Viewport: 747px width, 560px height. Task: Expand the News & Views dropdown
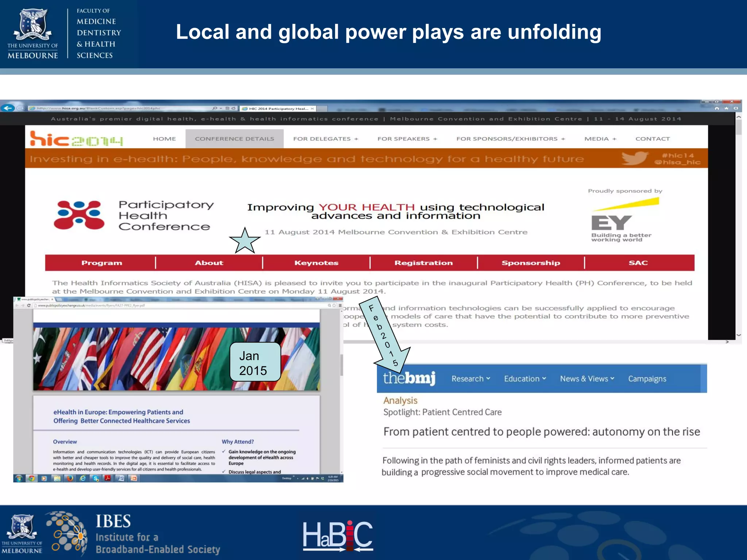[x=587, y=379]
